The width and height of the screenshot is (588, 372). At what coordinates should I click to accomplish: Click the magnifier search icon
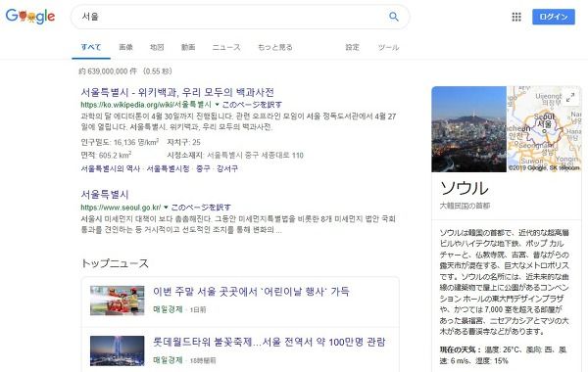pos(393,17)
